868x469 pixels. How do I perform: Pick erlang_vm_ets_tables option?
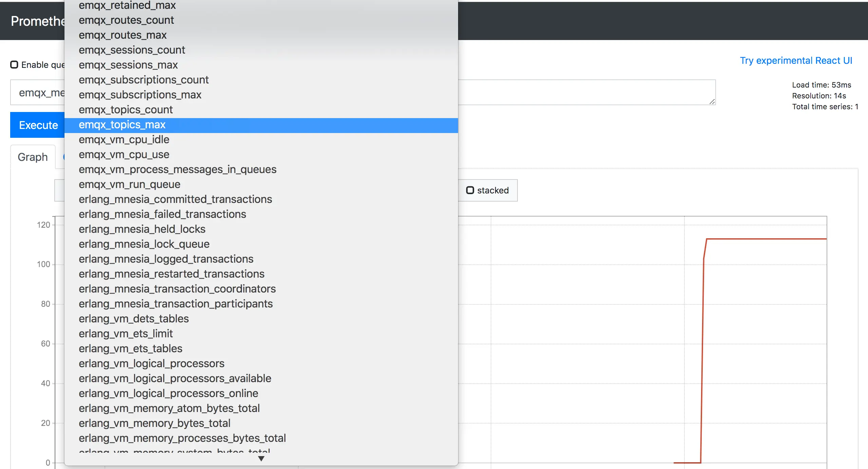(x=130, y=349)
